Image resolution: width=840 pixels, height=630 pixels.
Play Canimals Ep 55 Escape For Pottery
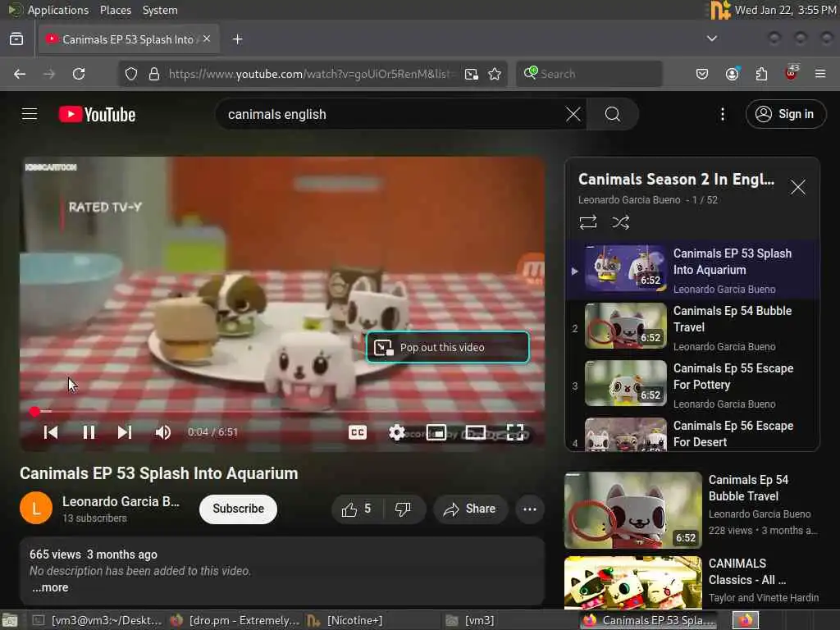(692, 385)
